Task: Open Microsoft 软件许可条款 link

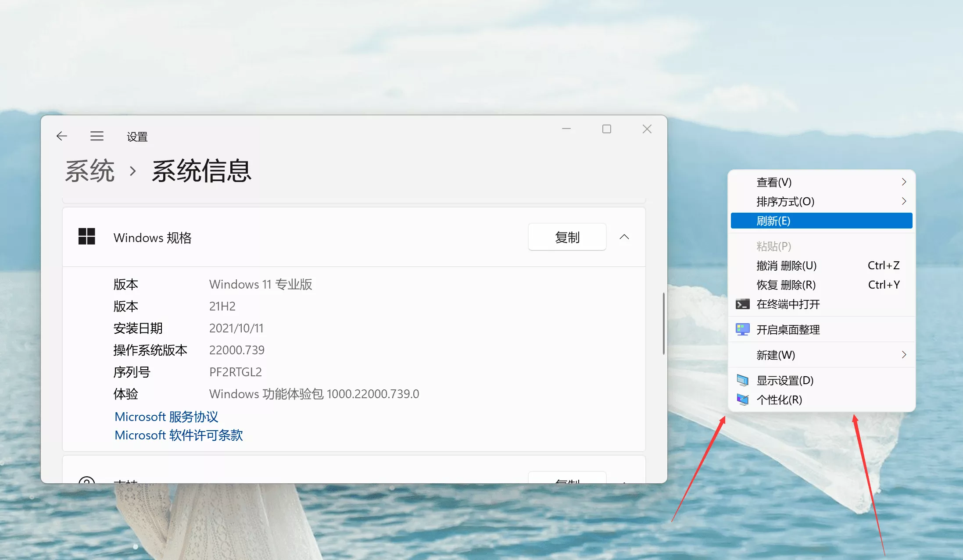Action: [179, 435]
